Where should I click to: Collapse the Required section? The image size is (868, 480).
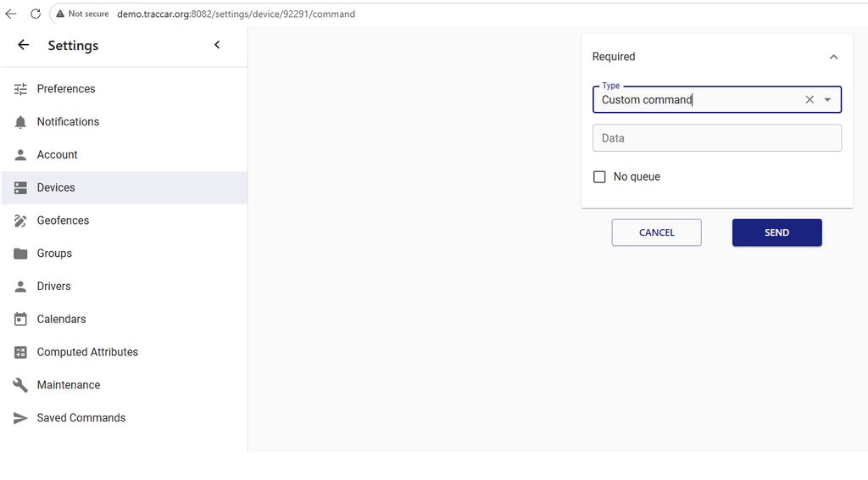[x=834, y=57]
